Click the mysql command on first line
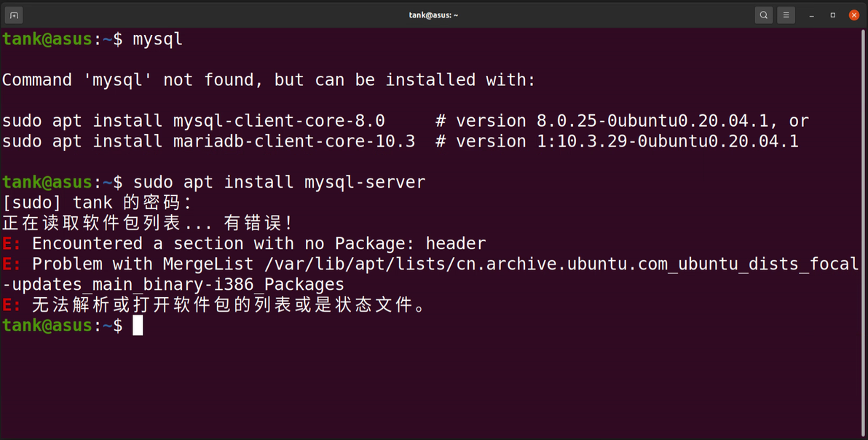868x440 pixels. click(x=157, y=39)
